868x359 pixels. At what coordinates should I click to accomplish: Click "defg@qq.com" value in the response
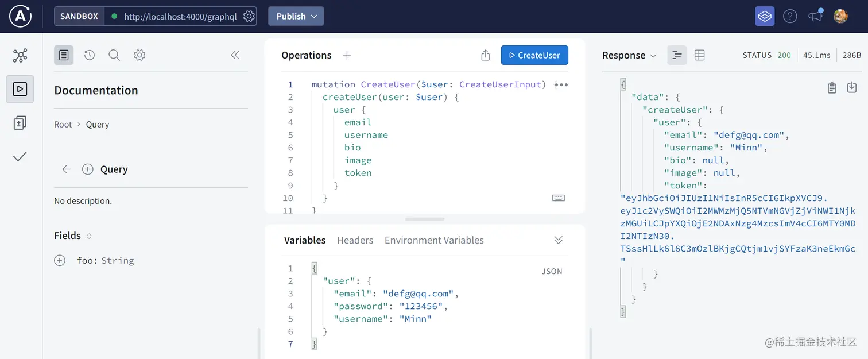point(750,135)
